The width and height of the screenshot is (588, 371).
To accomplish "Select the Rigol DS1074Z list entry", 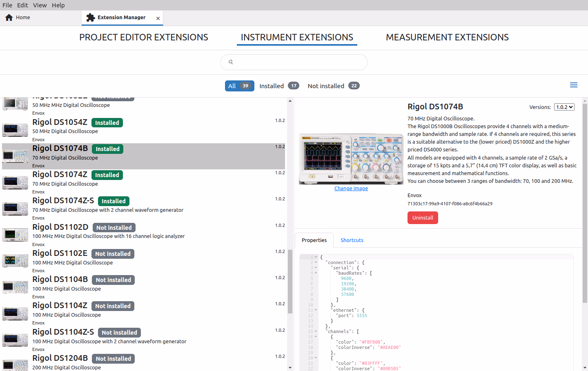I will pyautogui.click(x=143, y=182).
